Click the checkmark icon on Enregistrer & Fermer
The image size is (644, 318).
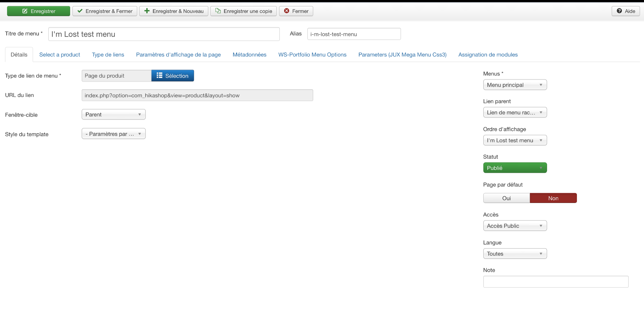pyautogui.click(x=80, y=11)
